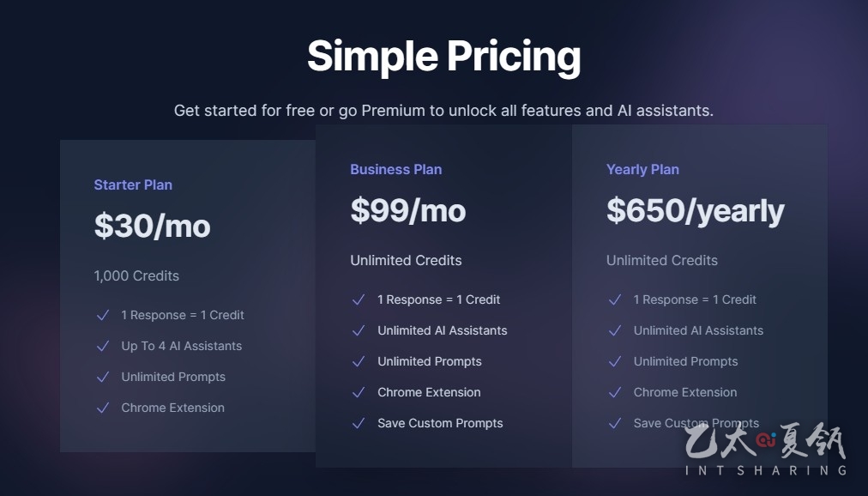
Task: Click the Get started for free subtitle
Action: 443,111
